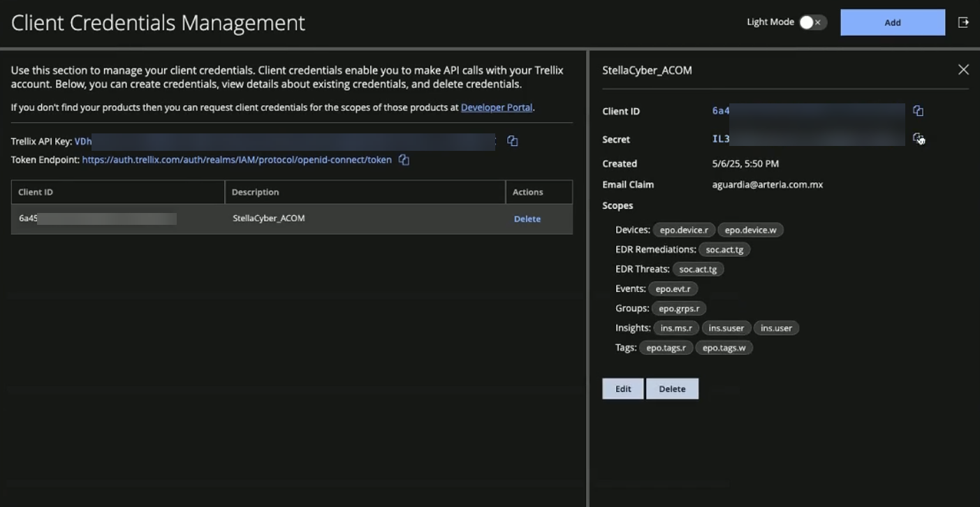Click Delete in the Actions column
Screen dimensions: 980x507
tap(527, 219)
